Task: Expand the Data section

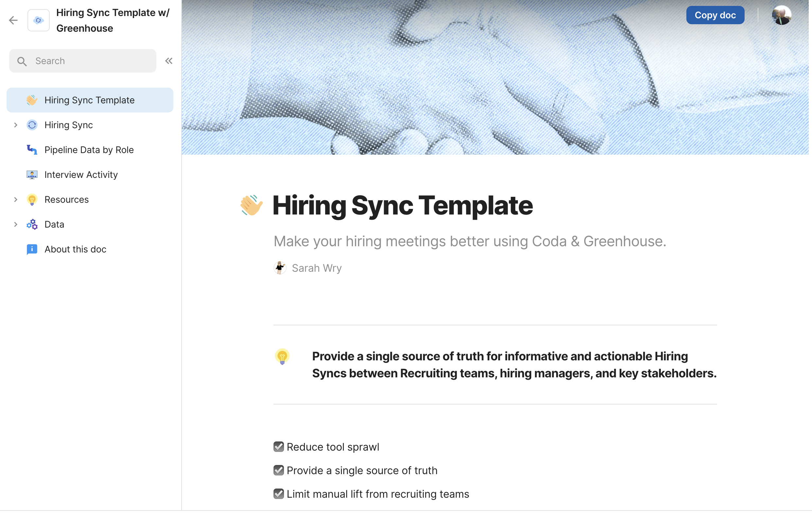Action: point(15,224)
